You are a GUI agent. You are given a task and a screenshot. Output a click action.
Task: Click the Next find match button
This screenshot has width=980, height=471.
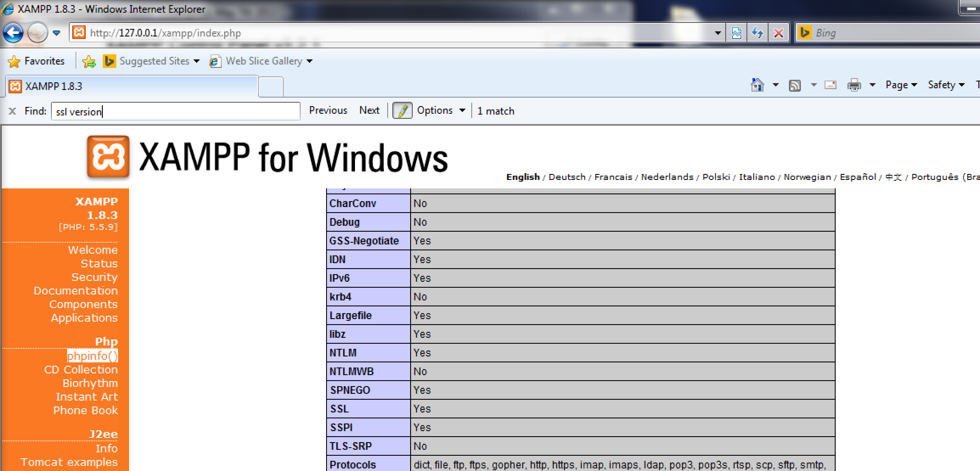(x=369, y=110)
